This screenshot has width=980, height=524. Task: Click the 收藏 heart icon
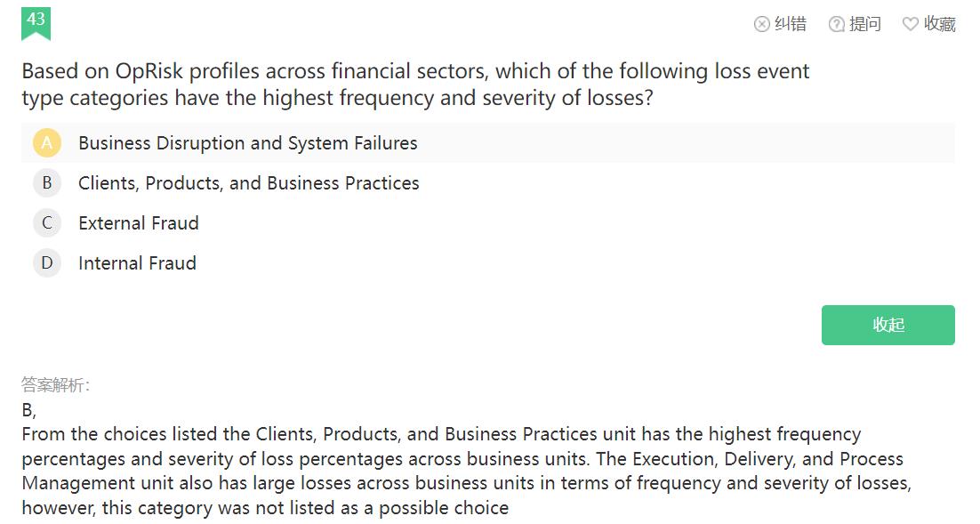click(x=910, y=24)
